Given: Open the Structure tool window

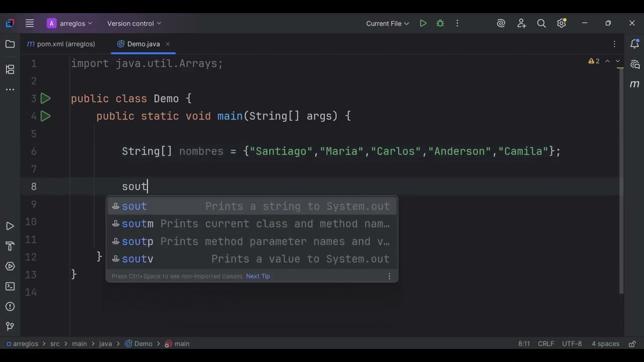Looking at the screenshot, I should tap(10, 69).
